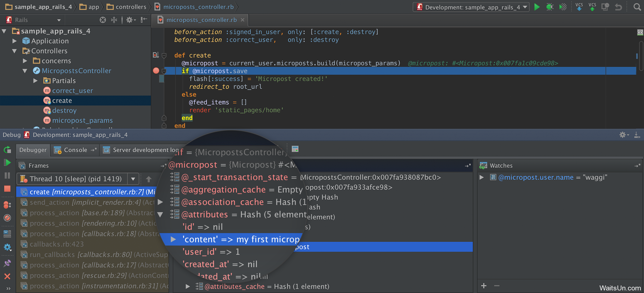Rerun the debug session
This screenshot has width=644, height=293.
pos(7,150)
